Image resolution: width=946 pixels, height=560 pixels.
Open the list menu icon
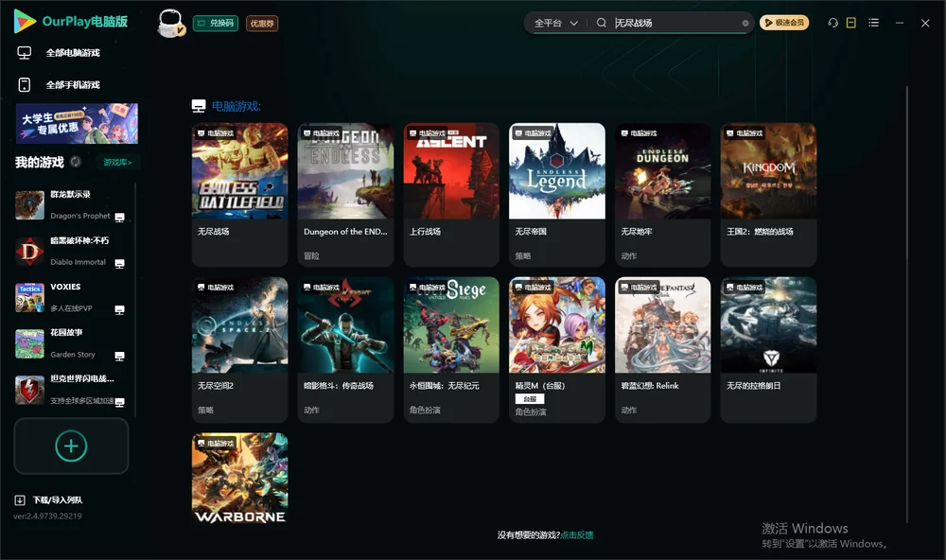pos(873,23)
